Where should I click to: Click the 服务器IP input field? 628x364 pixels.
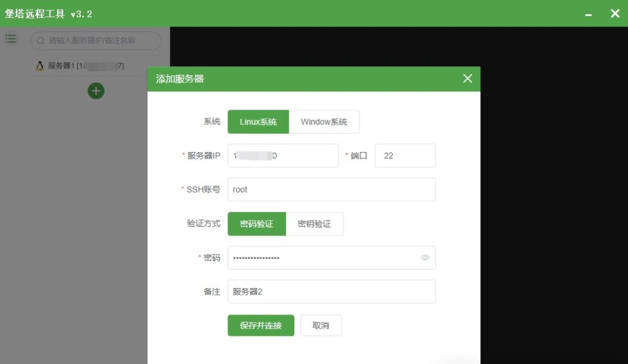(x=283, y=155)
